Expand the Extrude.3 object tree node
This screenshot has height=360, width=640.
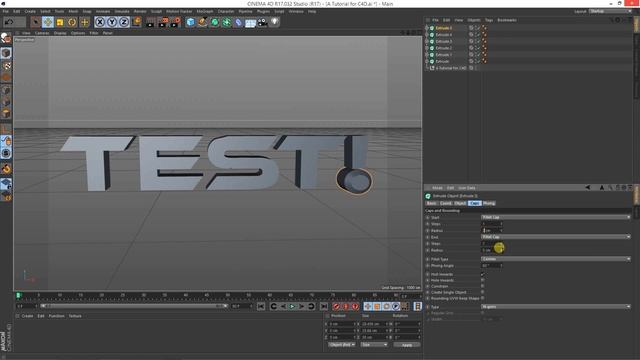coord(427,42)
